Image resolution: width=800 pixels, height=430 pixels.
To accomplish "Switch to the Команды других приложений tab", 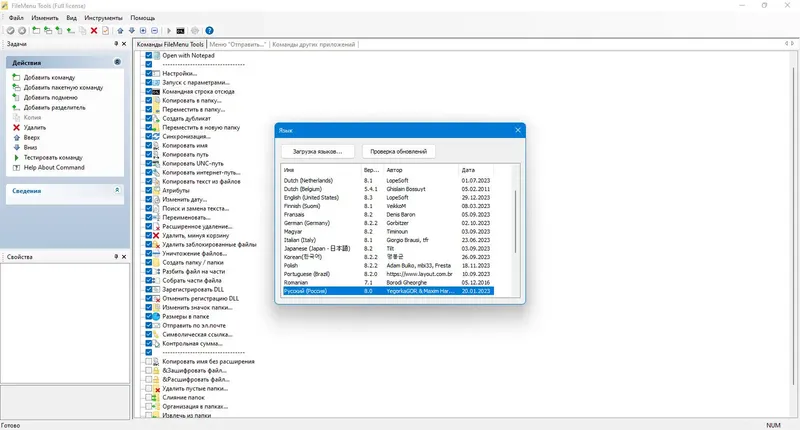I will pyautogui.click(x=313, y=44).
